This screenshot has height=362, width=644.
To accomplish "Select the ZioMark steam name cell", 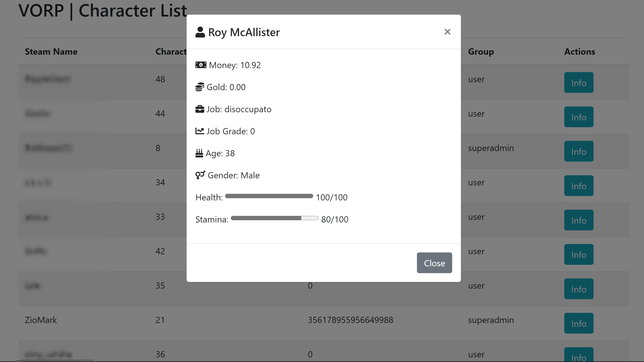I will 41,320.
